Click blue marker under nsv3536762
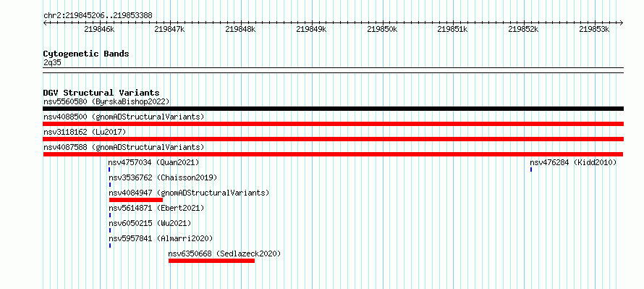This screenshot has width=644, height=289. click(x=110, y=185)
